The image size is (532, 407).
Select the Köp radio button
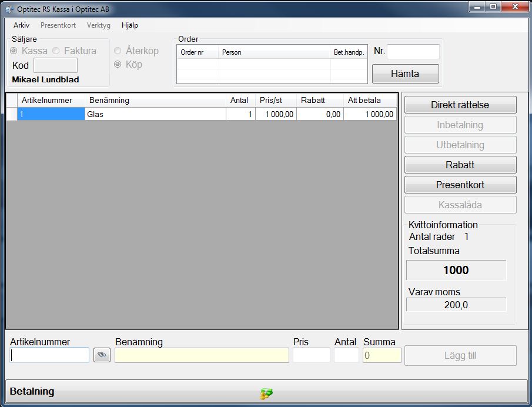tap(118, 64)
